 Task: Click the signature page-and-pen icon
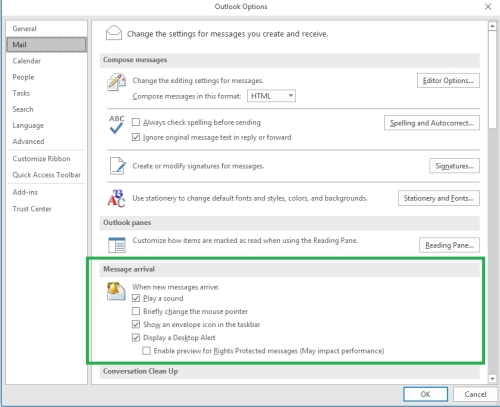(118, 166)
